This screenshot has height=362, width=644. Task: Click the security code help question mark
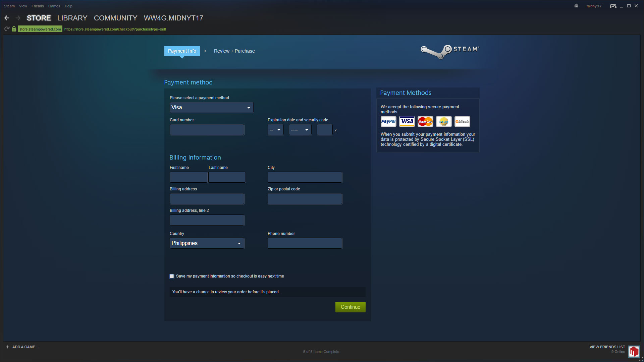tap(335, 130)
